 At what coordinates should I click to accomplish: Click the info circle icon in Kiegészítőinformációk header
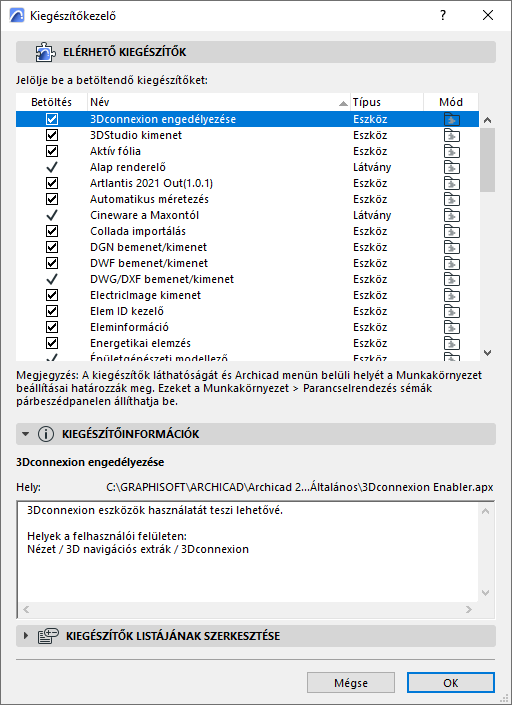[x=46, y=434]
